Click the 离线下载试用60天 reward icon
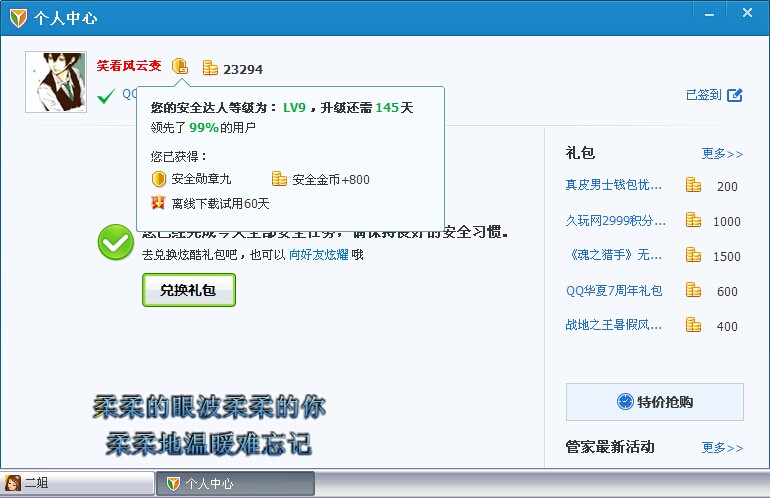This screenshot has width=770, height=498. tap(158, 202)
